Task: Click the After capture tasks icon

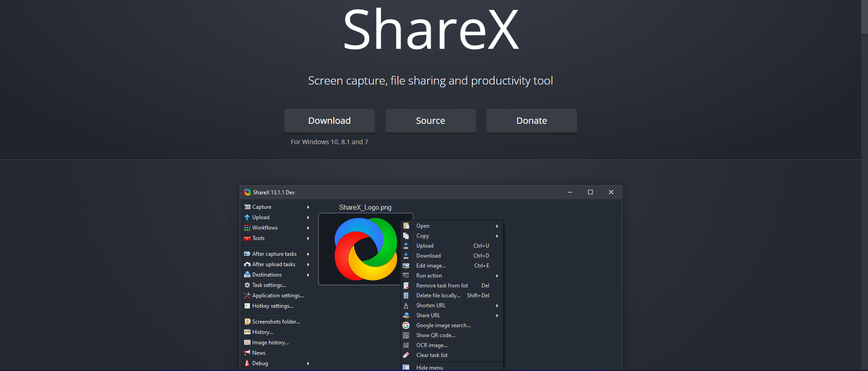Action: 247,254
